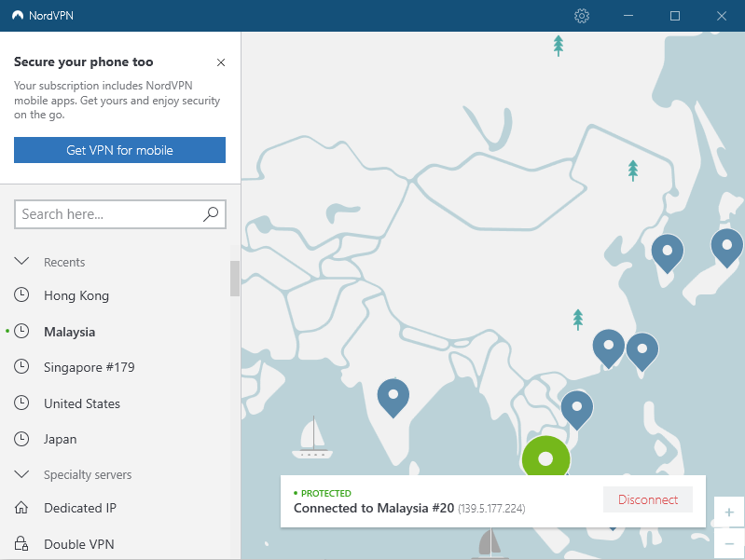
Task: Click the house icon for Dedicated IP
Action: click(x=21, y=508)
